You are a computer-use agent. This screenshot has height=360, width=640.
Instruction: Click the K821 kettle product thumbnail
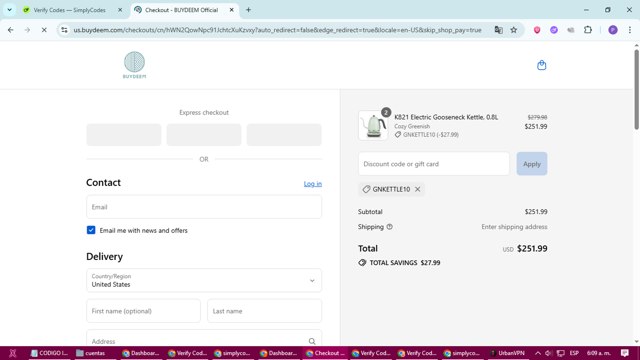[373, 126]
